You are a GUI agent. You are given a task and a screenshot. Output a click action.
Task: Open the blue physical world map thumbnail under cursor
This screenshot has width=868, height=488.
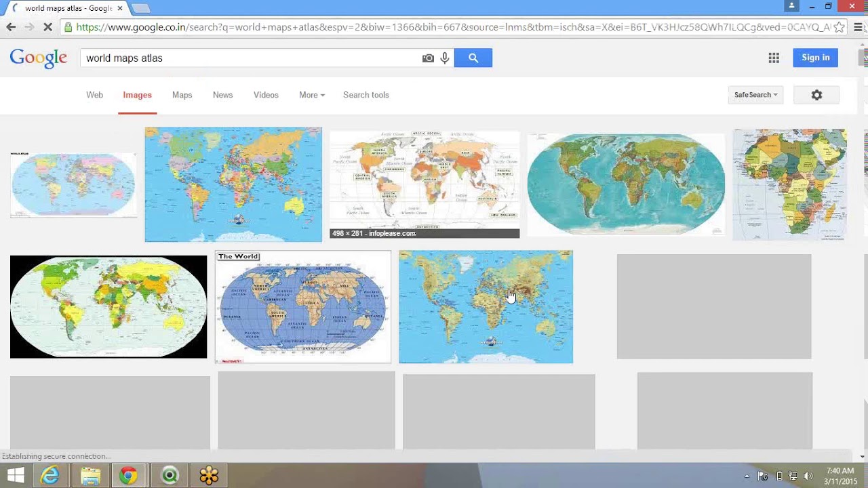(486, 307)
